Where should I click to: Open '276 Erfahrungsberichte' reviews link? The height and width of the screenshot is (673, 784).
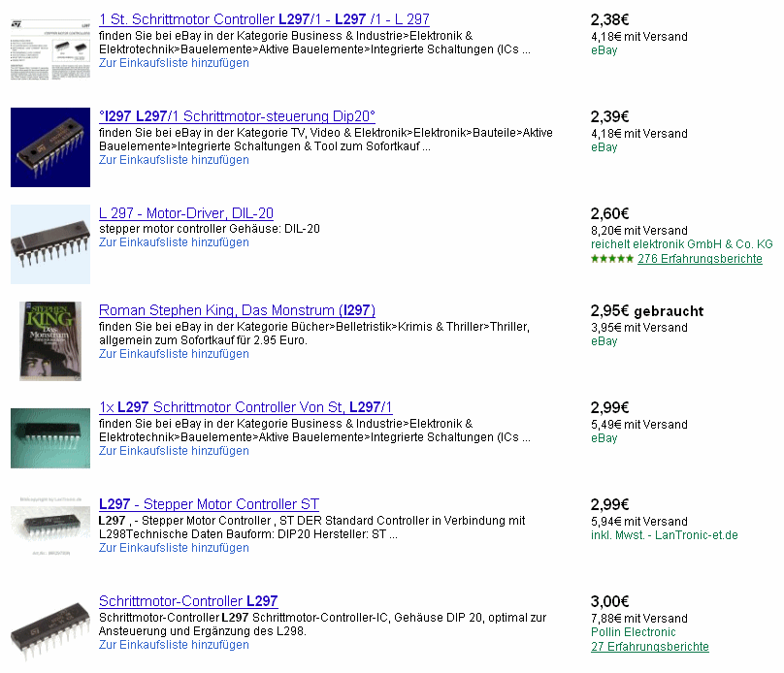click(x=700, y=259)
